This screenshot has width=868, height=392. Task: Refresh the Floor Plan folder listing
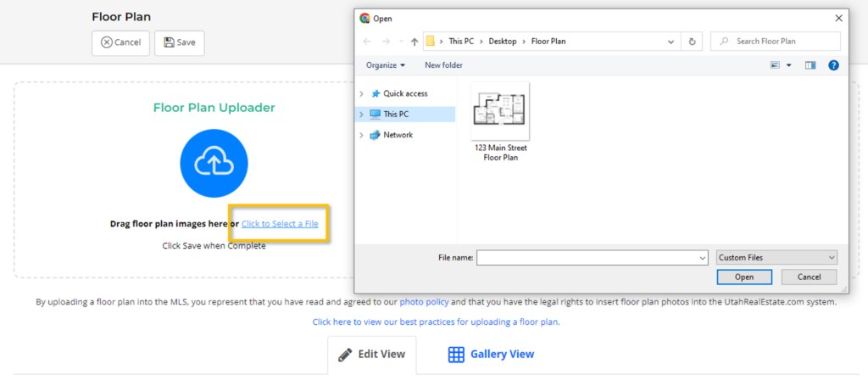pos(693,41)
